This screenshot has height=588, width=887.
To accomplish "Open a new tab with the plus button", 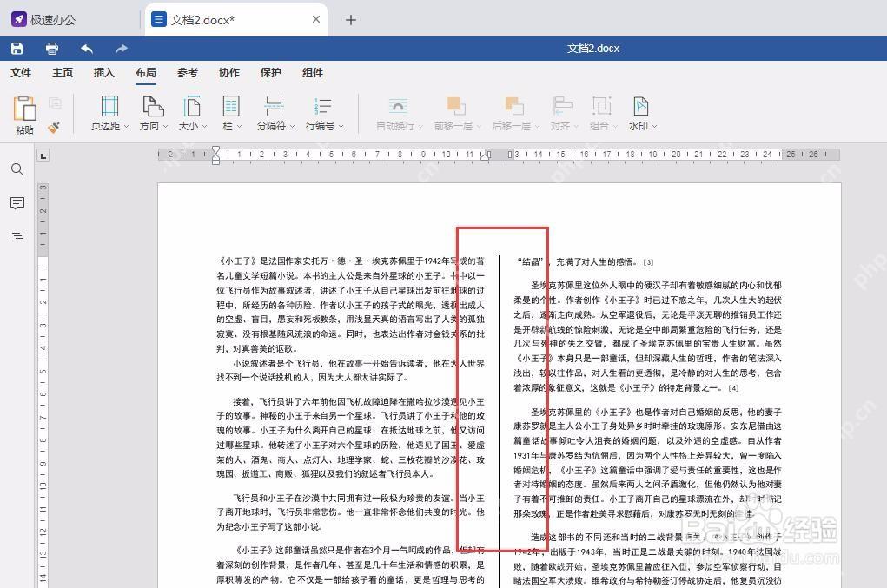I will click(x=351, y=20).
